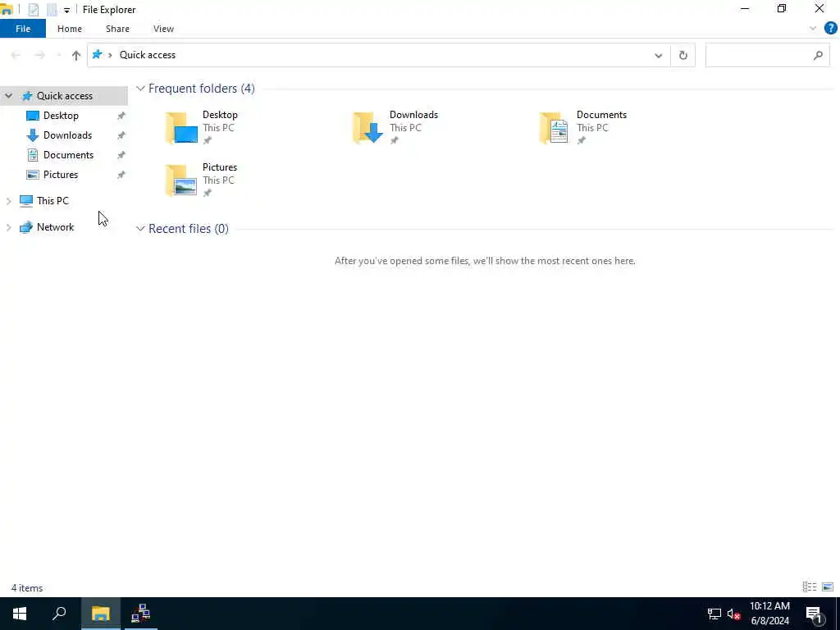
Task: Click the File Explorer title bar icon
Action: coord(7,9)
